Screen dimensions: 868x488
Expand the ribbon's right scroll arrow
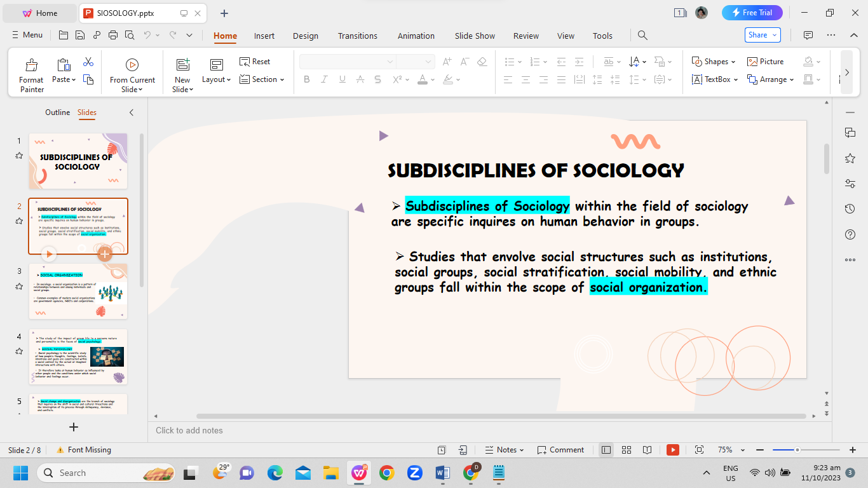846,72
